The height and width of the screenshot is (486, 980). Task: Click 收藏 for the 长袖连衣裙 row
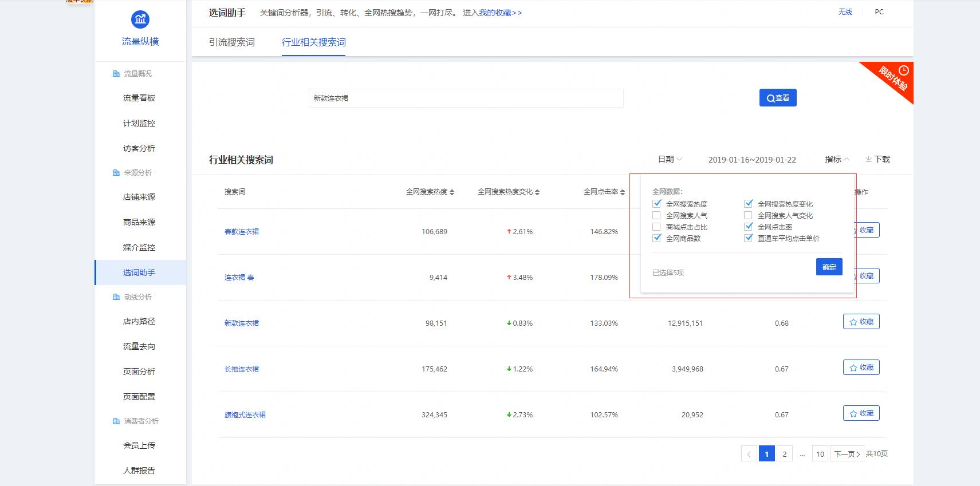(x=861, y=368)
